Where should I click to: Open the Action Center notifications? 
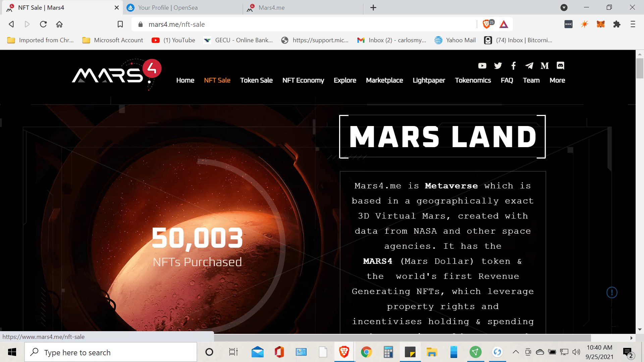click(628, 353)
